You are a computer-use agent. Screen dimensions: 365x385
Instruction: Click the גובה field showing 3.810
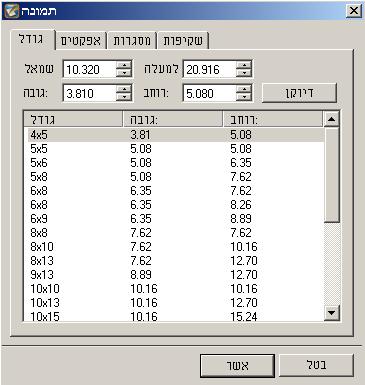point(89,93)
